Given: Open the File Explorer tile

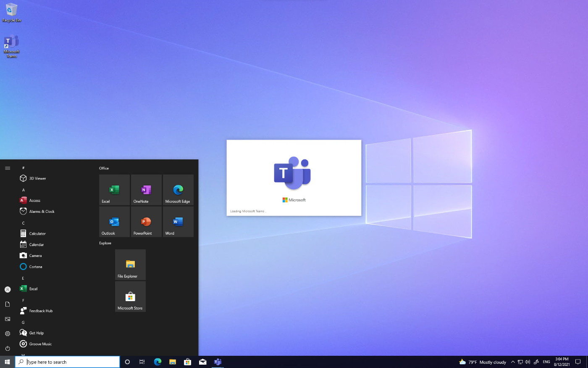Looking at the screenshot, I should pos(130,265).
